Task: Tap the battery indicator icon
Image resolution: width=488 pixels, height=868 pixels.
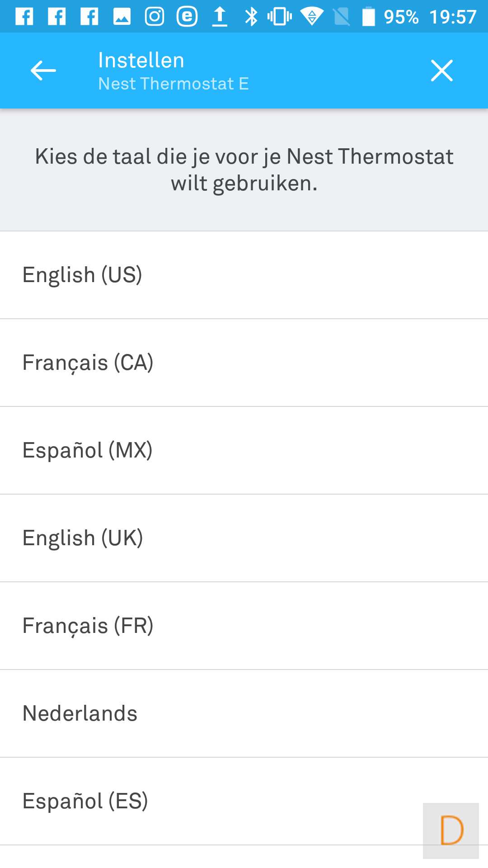Action: coord(369,17)
